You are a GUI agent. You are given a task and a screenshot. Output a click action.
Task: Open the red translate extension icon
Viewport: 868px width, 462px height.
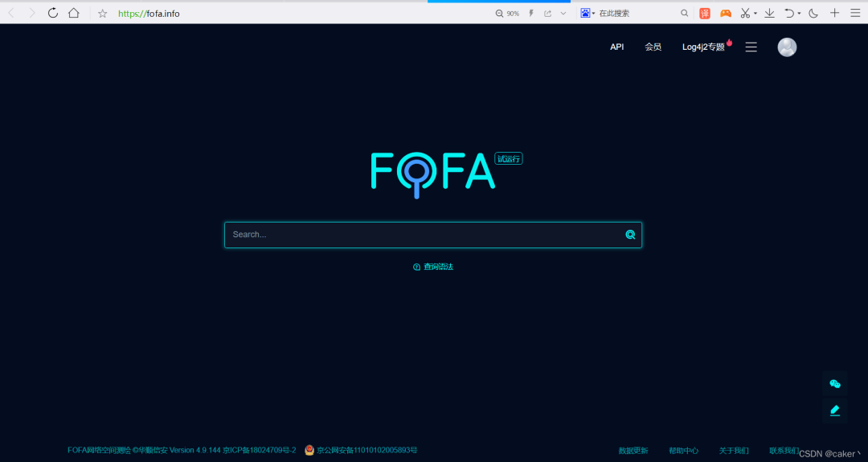[705, 14]
